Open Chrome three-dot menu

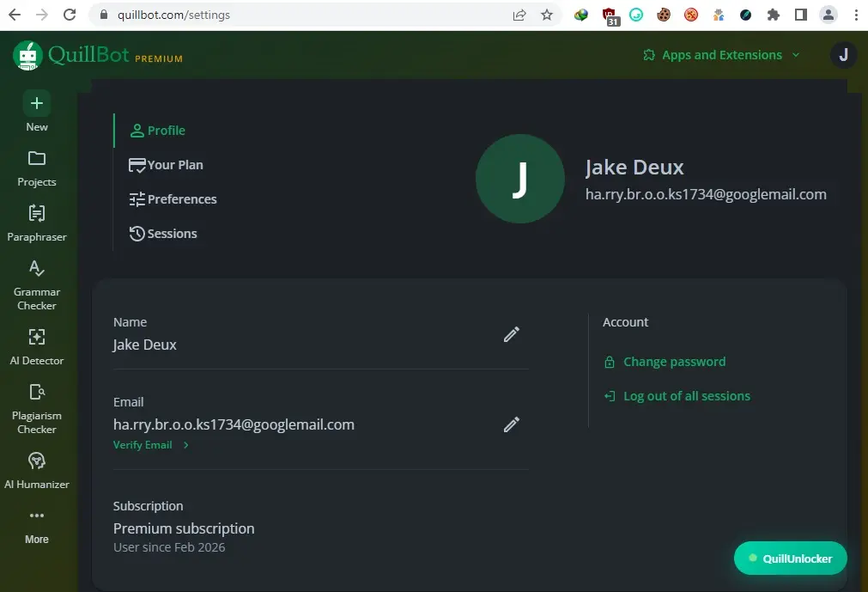pos(856,15)
